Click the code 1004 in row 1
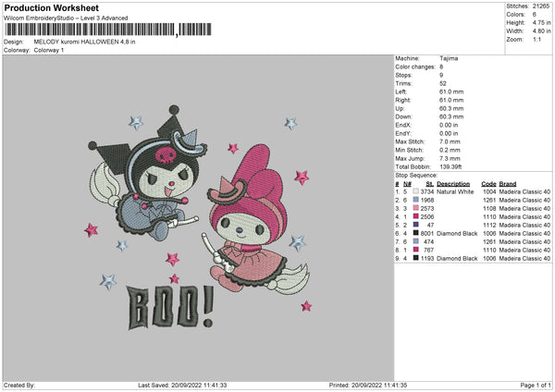 [489, 191]
